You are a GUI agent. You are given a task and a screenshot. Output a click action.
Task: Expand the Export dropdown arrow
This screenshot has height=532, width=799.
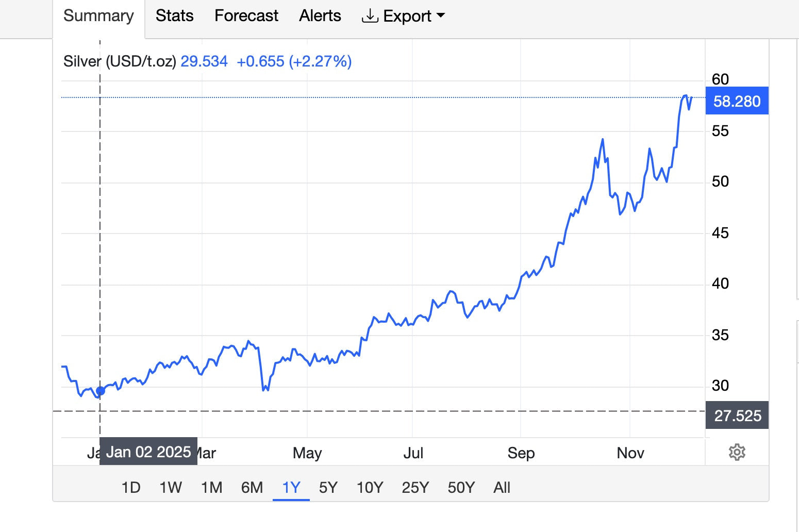pyautogui.click(x=441, y=15)
